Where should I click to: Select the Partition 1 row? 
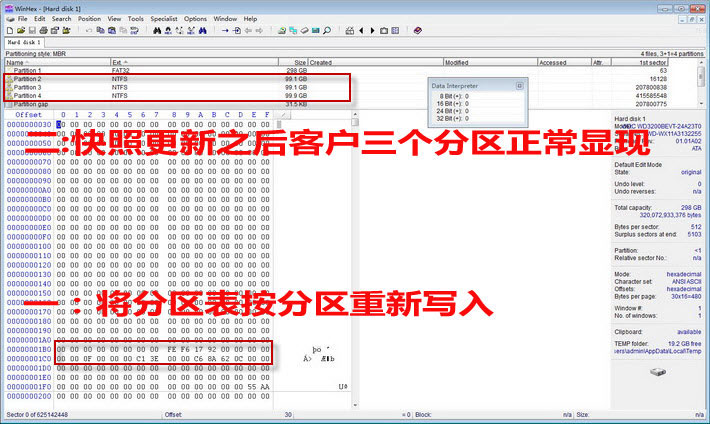click(x=336, y=70)
